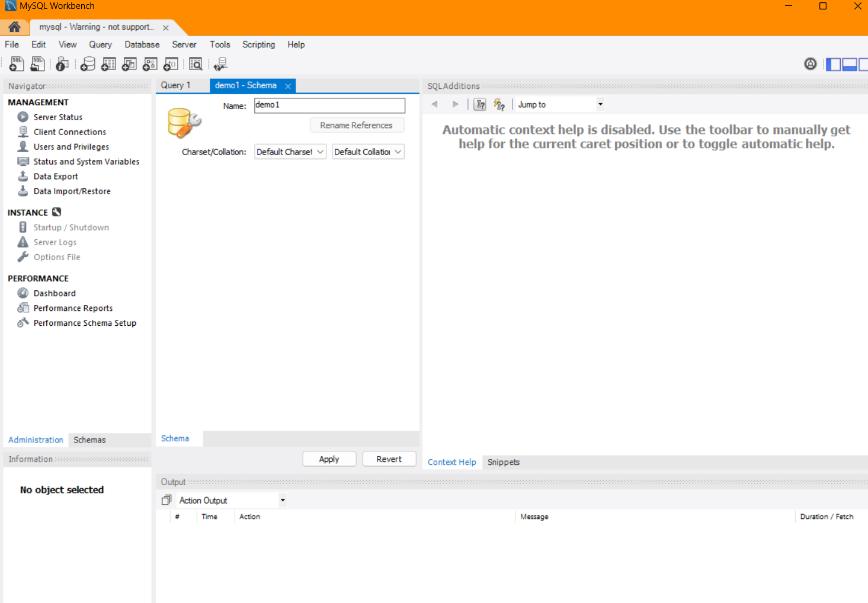Open the Default Collation dropdown
The width and height of the screenshot is (868, 603).
368,152
